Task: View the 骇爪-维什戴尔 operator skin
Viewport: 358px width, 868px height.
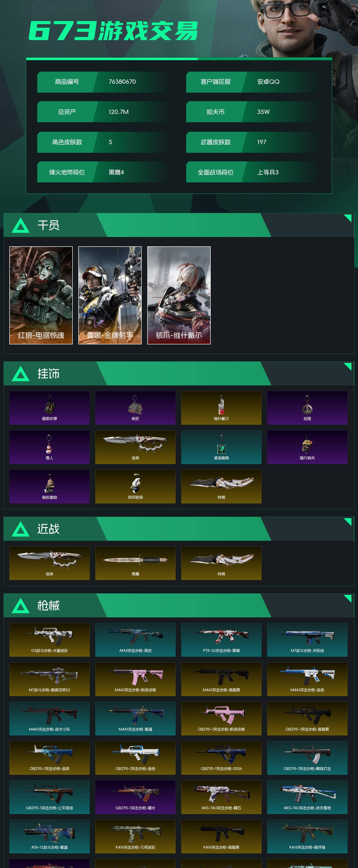Action: click(179, 295)
